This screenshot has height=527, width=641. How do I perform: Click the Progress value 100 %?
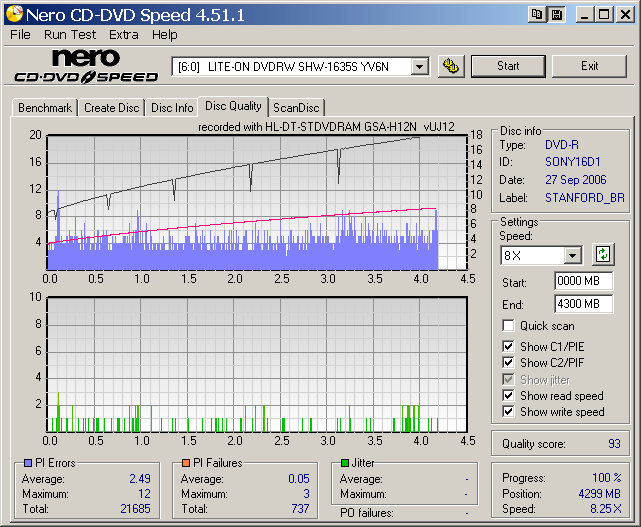pyautogui.click(x=607, y=478)
